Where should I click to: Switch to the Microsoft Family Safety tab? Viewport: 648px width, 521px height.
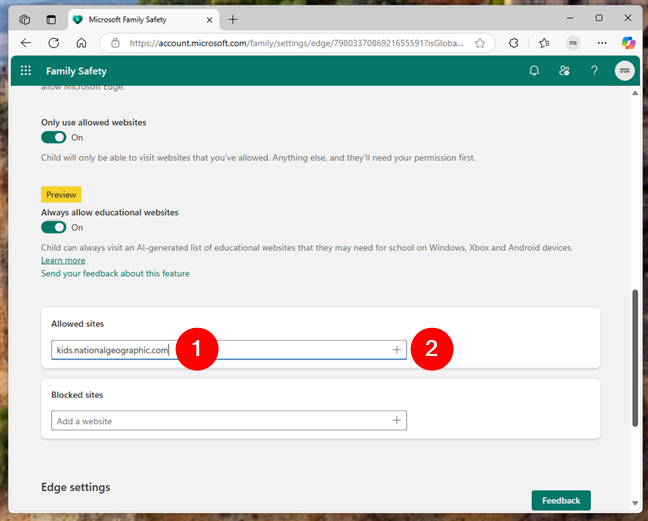coord(140,18)
